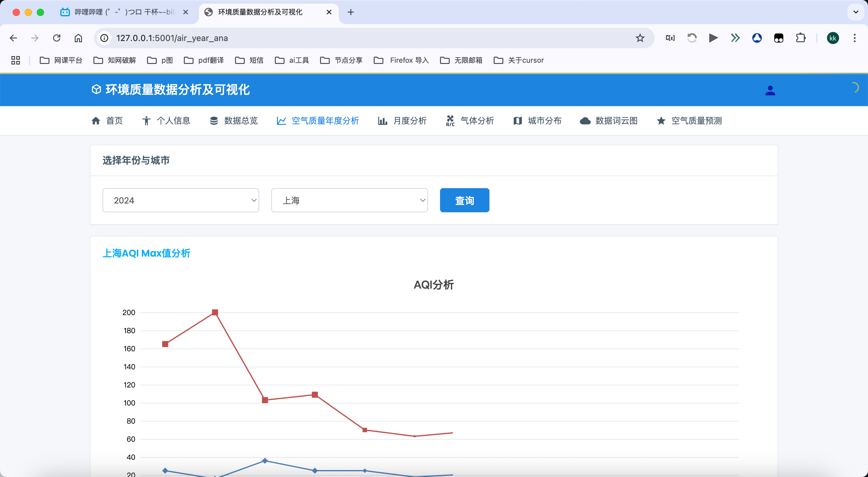Click the database icon for 数据总览

point(214,121)
